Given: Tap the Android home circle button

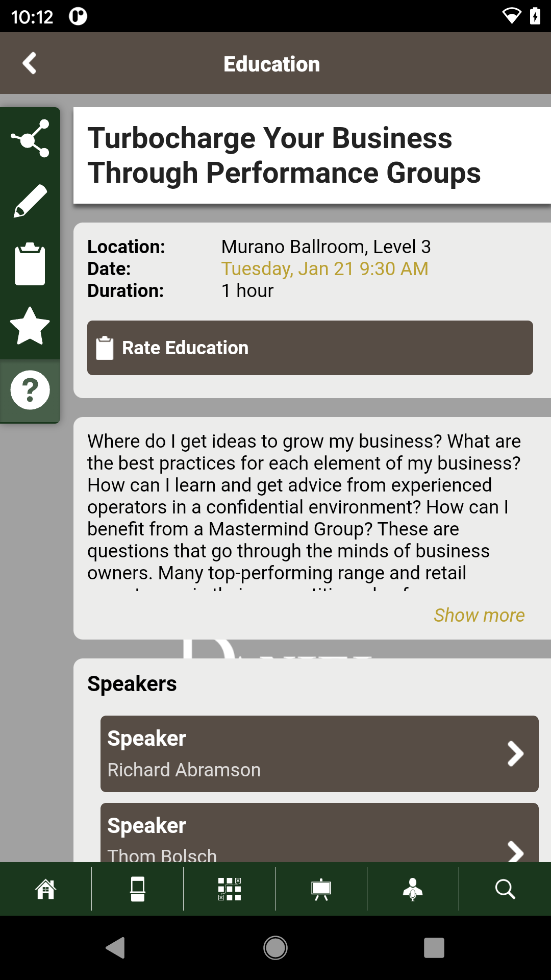Looking at the screenshot, I should click(x=275, y=948).
